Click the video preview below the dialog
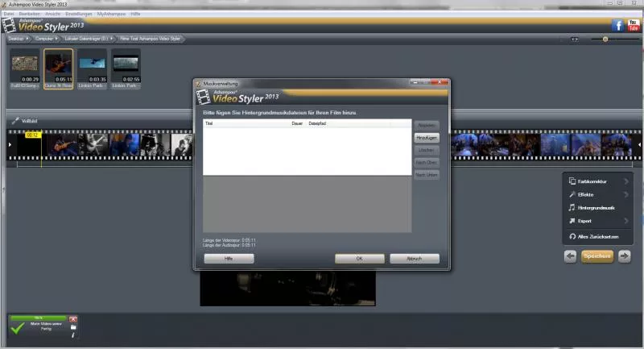This screenshot has height=349, width=644. (287, 289)
